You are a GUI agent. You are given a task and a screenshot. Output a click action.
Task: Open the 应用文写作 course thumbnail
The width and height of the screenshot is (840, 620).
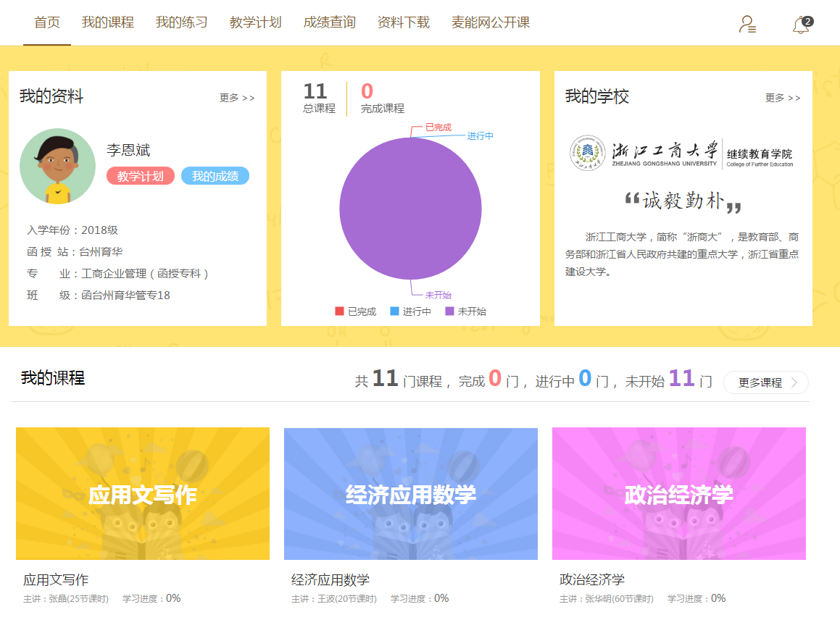(143, 493)
